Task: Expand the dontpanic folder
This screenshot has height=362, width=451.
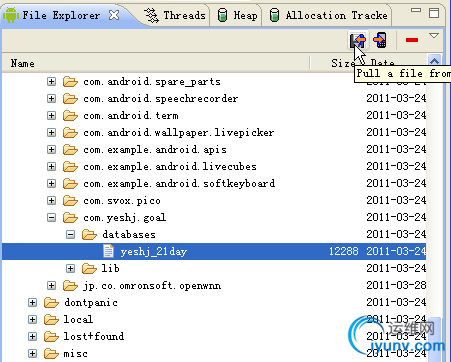Action: 32,303
